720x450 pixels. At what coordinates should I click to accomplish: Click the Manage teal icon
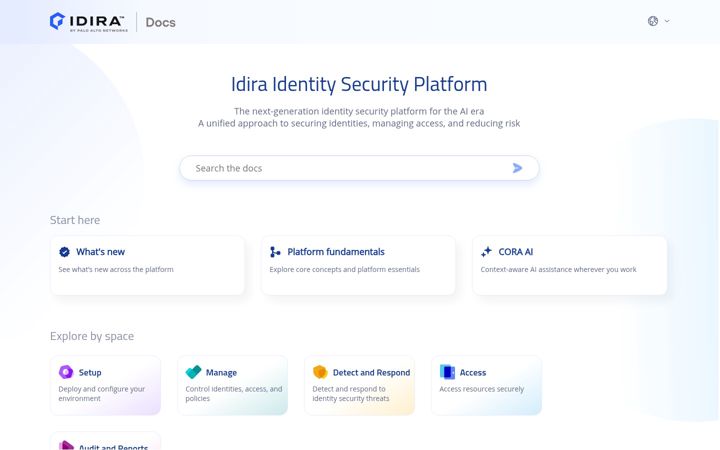click(193, 372)
